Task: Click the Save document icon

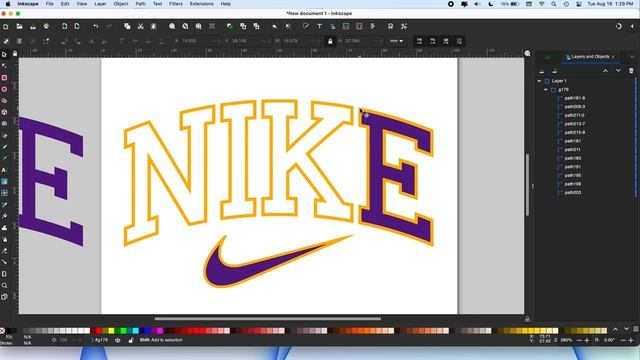Action: [x=33, y=27]
